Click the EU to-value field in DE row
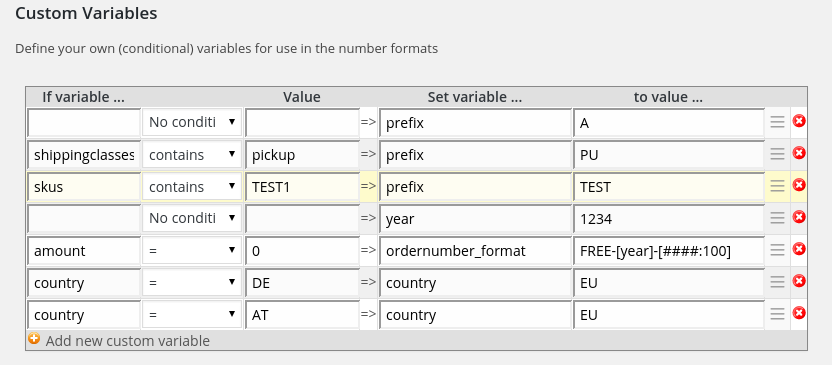This screenshot has height=365, width=832. [x=669, y=282]
